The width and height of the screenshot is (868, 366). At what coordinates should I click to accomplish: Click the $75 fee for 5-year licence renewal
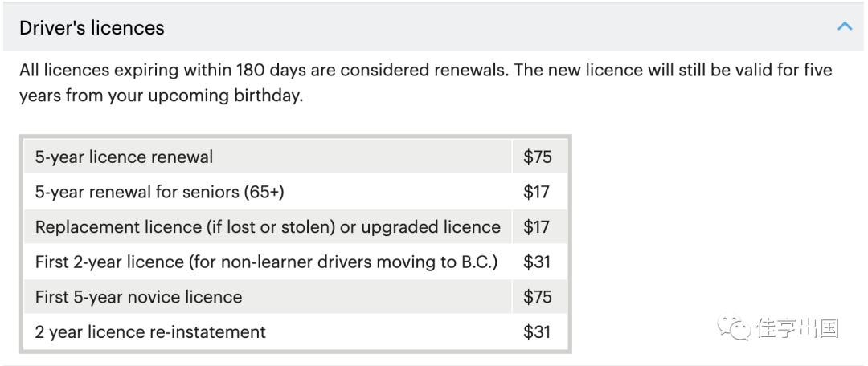pyautogui.click(x=538, y=157)
